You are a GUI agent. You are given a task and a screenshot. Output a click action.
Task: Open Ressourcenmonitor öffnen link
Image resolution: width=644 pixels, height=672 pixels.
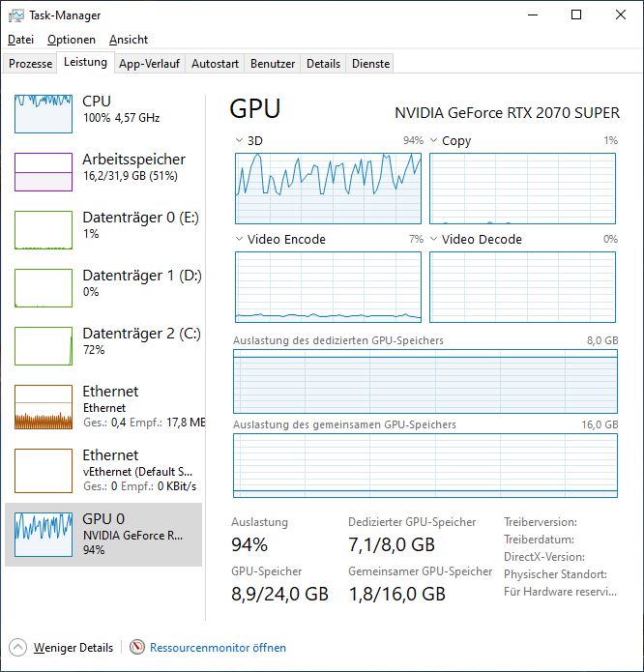218,647
